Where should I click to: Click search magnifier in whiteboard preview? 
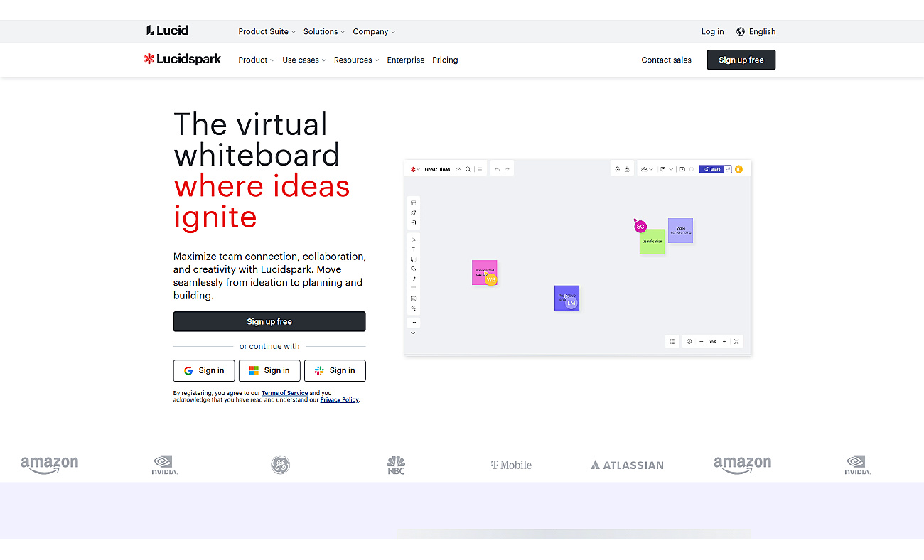(468, 169)
